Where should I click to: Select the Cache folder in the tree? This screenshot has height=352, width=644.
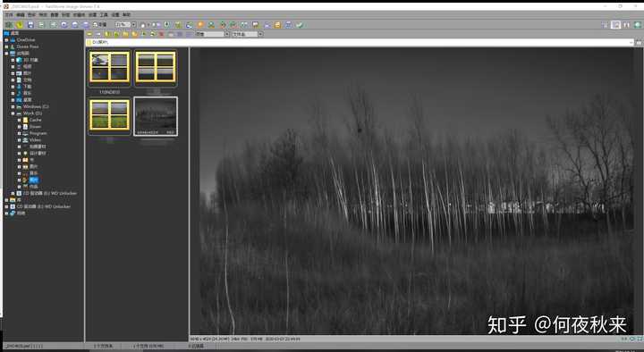click(35, 120)
